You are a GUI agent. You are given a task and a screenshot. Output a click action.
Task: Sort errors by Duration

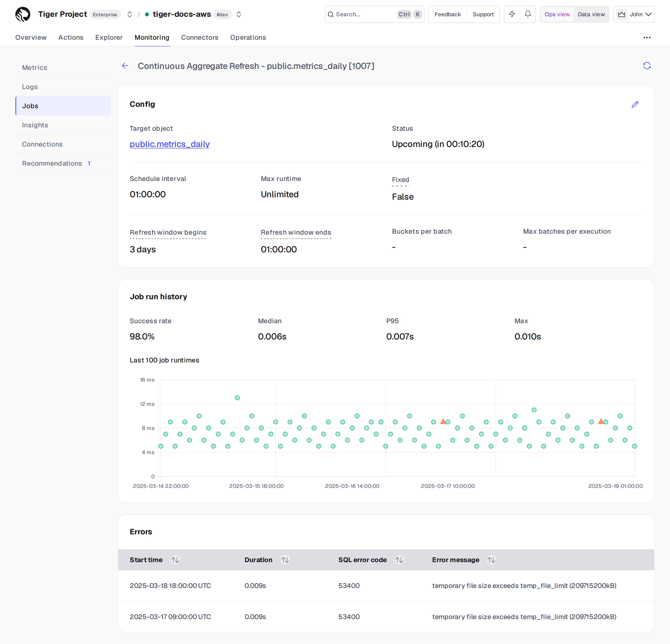[x=285, y=560]
